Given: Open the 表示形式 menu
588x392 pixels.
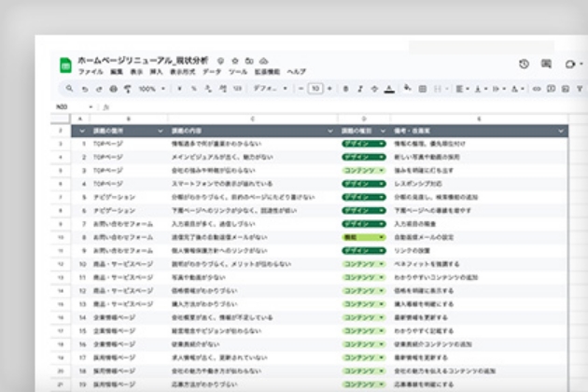Looking at the screenshot, I should click(x=183, y=72).
